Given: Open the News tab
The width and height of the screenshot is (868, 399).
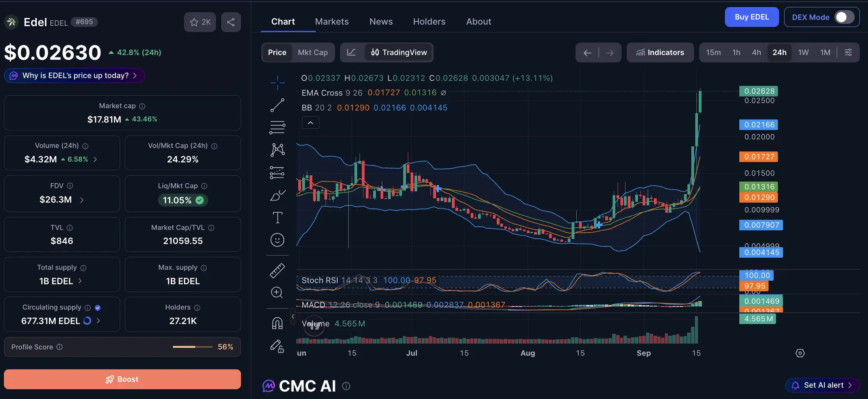Looking at the screenshot, I should click(381, 21).
